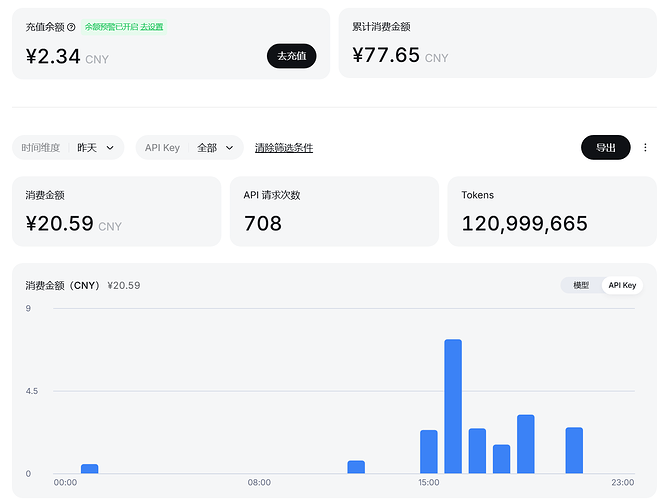Viewport: 666px width, 500px height.
Task: Open the 余额预警已开启 去设置 link
Action: 124,27
